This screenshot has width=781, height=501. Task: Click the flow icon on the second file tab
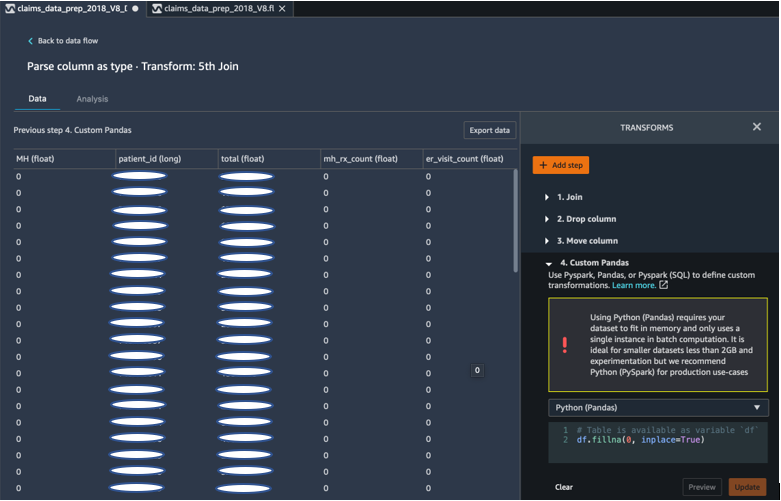click(157, 8)
